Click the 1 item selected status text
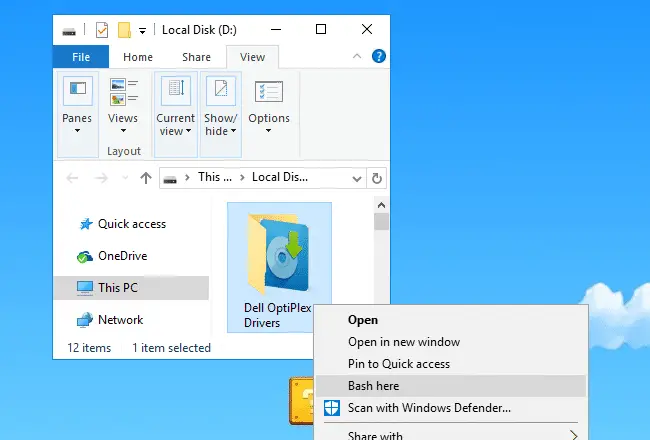This screenshot has width=650, height=440. (x=171, y=348)
